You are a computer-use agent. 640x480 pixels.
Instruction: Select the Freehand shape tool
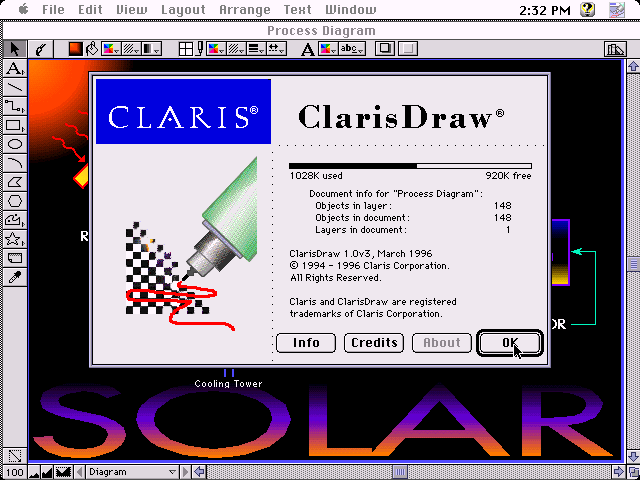point(14,220)
